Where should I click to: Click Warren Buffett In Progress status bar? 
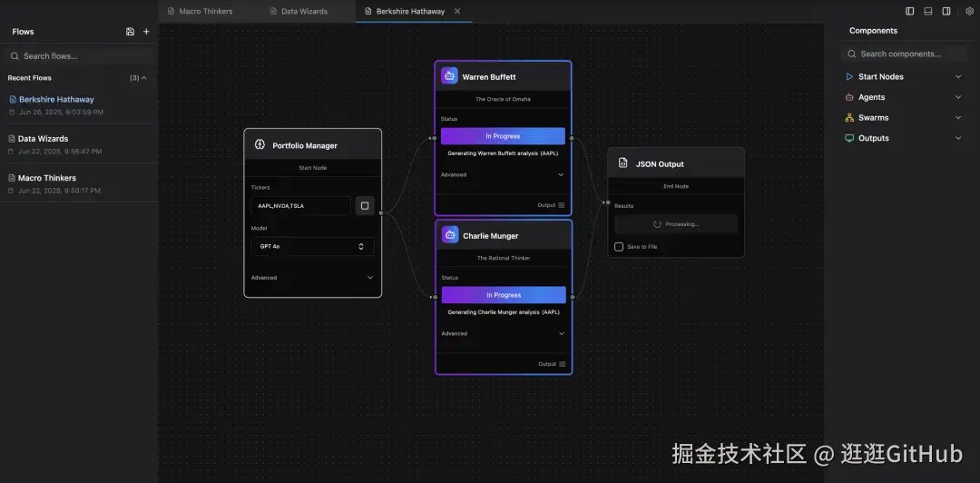tap(503, 136)
